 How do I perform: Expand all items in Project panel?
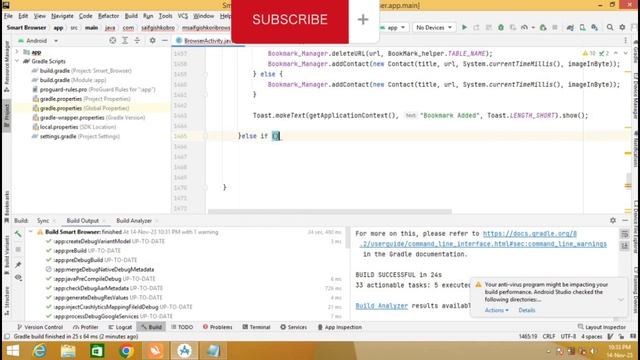point(125,40)
